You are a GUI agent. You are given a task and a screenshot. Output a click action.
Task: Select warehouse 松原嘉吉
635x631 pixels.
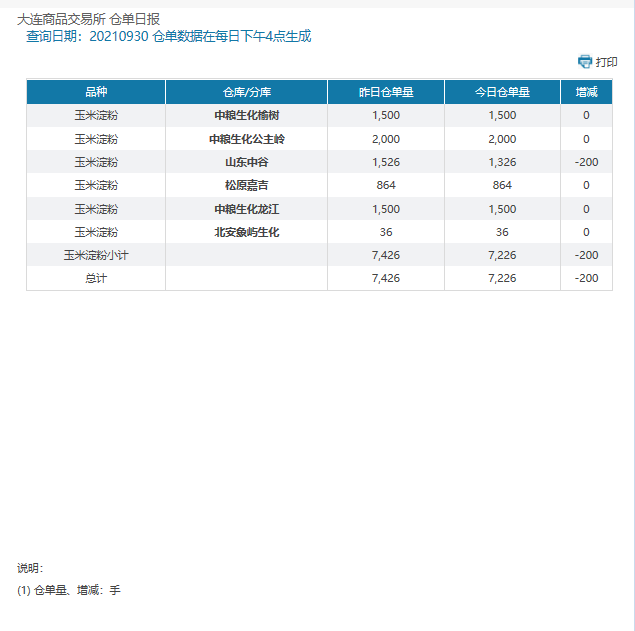(x=246, y=185)
